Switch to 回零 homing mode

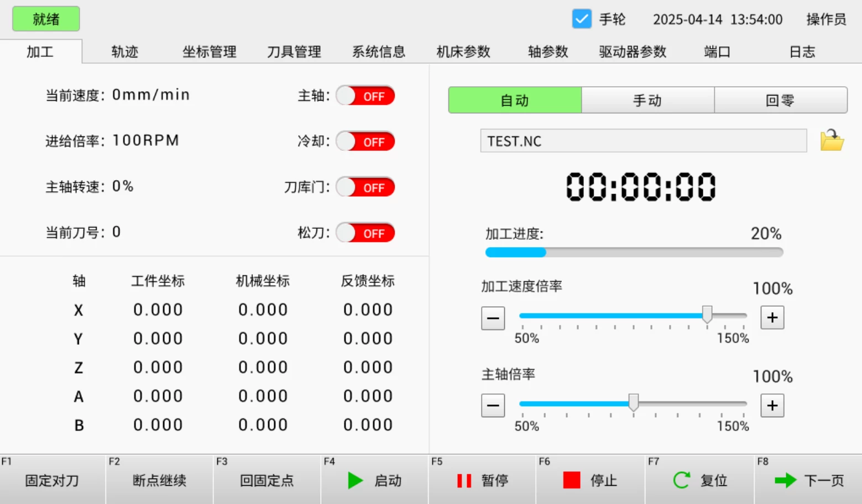(781, 100)
